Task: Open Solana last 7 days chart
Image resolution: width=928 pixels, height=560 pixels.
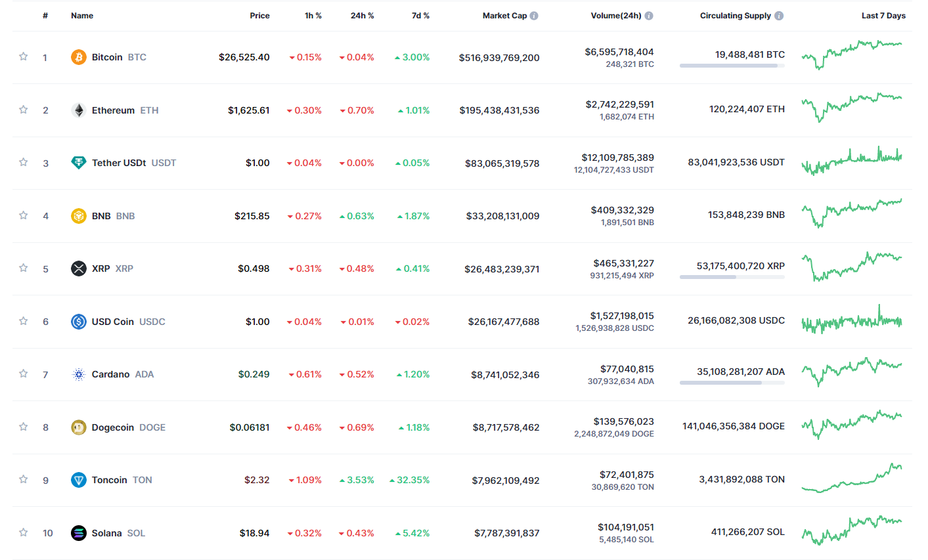Action: coord(852,530)
